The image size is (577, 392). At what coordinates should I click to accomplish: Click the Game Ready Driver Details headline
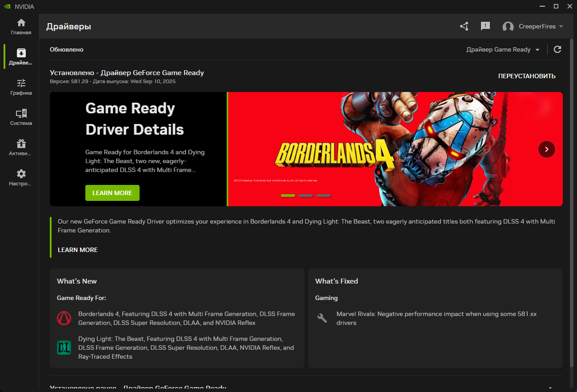pyautogui.click(x=135, y=119)
